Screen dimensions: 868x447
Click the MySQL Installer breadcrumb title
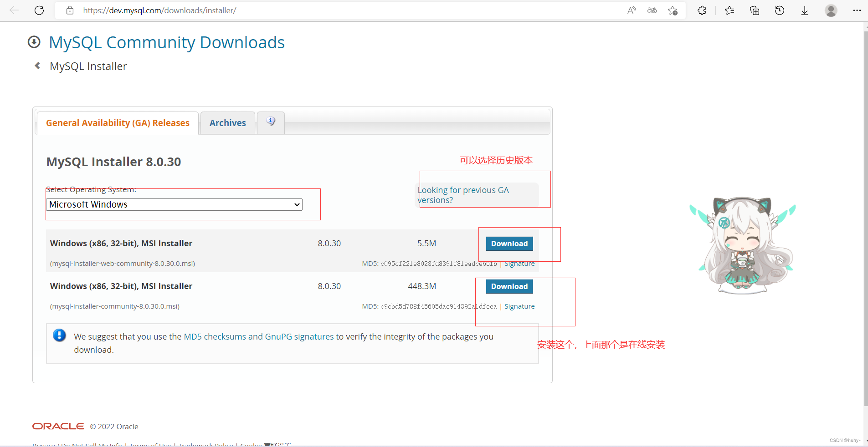(88, 66)
